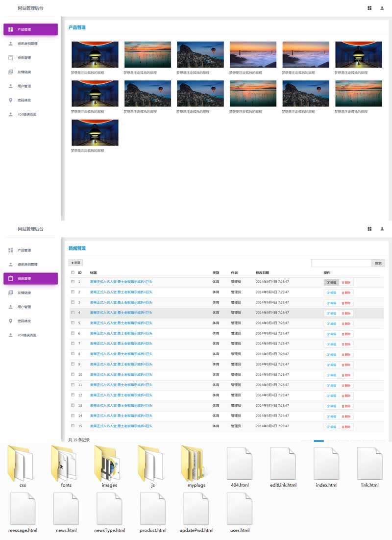This screenshot has height=540, width=392.
Task: Select the updatePwd.html file icon
Action: pos(196,509)
